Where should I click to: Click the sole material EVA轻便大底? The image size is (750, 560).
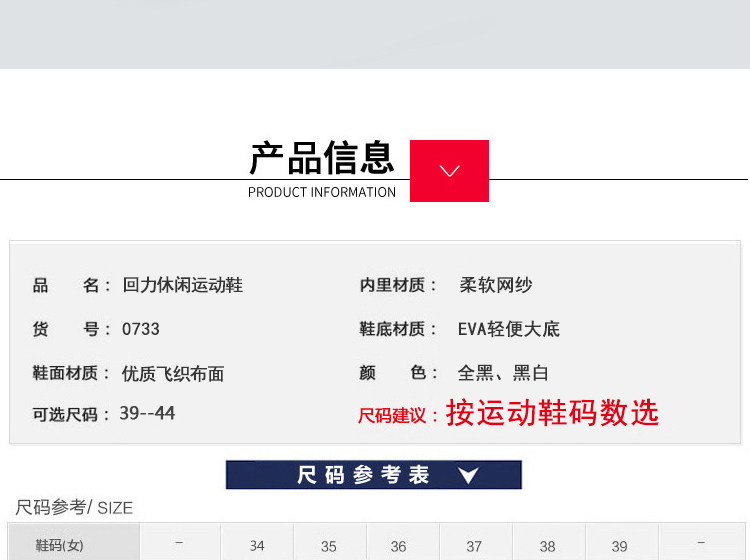tap(508, 329)
